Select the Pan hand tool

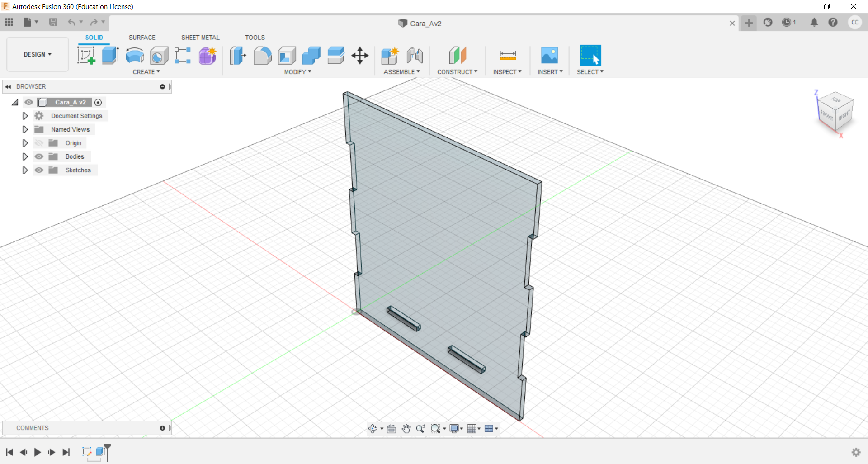pos(406,429)
